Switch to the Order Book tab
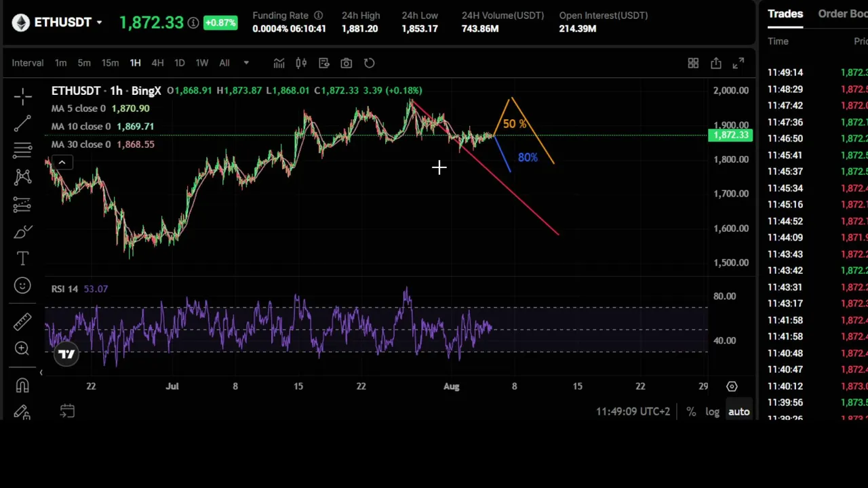The width and height of the screenshot is (868, 488). tap(843, 14)
